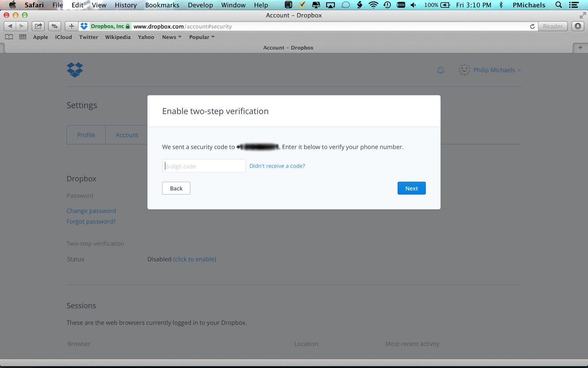Expand the Popular bookmarks folder
This screenshot has width=588, height=368.
pyautogui.click(x=202, y=37)
